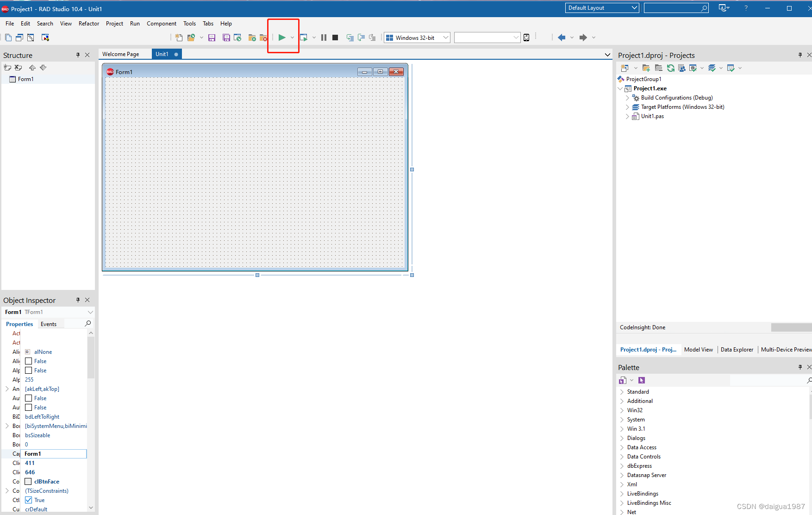Move selected component down in Structure
812x515 pixels.
(43, 68)
